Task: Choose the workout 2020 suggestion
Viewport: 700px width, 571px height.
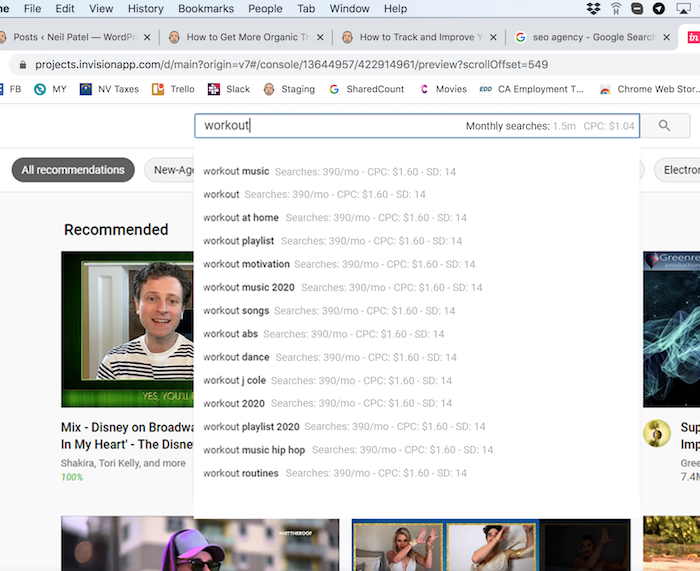Action: coord(328,404)
